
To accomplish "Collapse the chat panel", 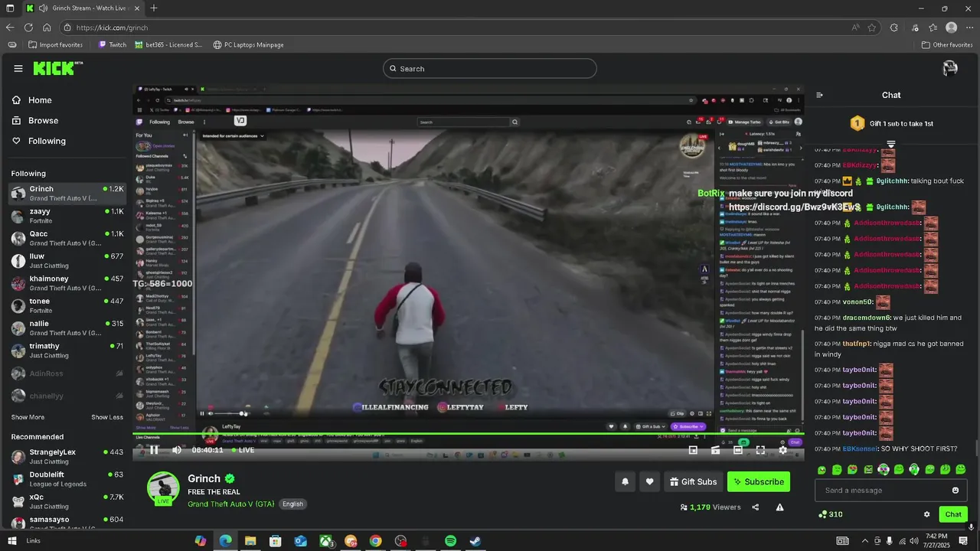I will click(819, 95).
